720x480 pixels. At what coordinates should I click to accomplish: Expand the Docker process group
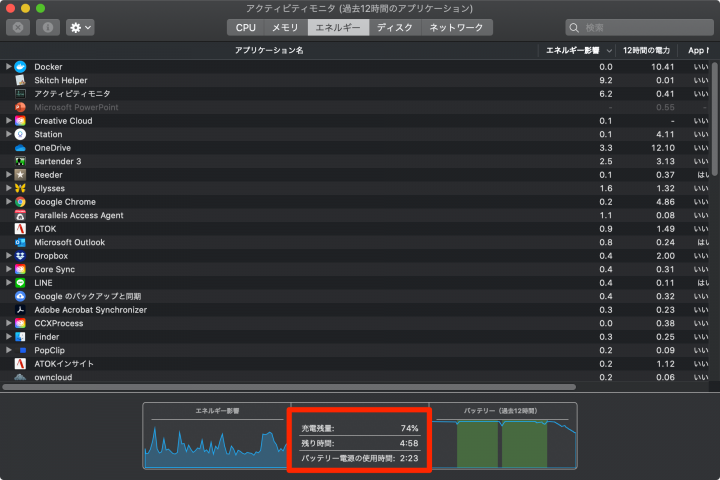[8, 67]
